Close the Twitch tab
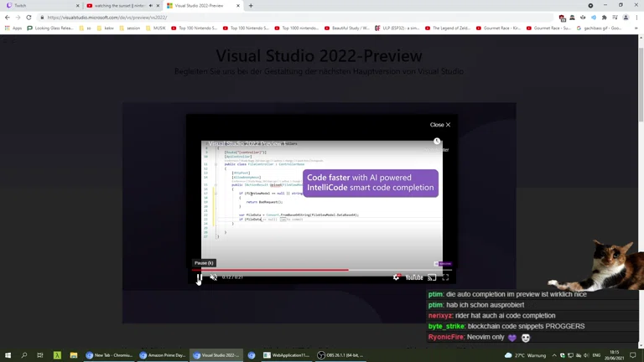Image resolution: width=644 pixels, height=362 pixels. (78, 6)
